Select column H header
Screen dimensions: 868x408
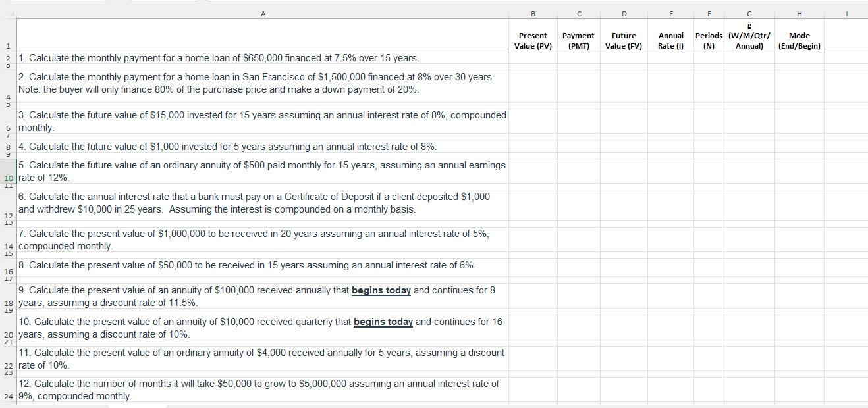799,13
